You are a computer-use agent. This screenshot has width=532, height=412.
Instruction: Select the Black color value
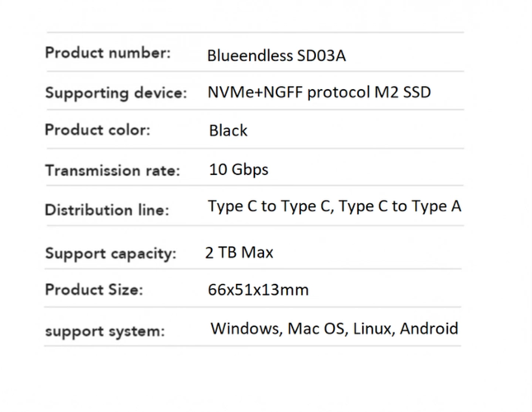(x=228, y=130)
